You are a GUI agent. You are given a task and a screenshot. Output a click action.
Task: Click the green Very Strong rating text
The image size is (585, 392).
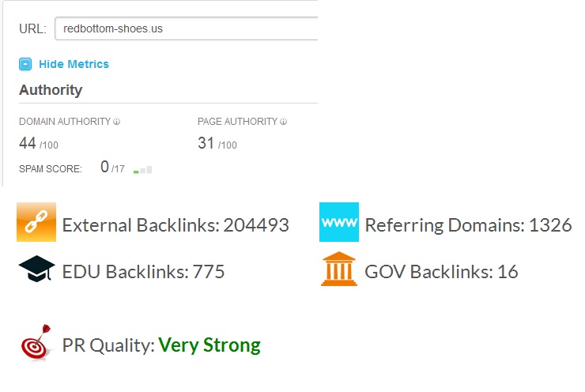tap(209, 345)
